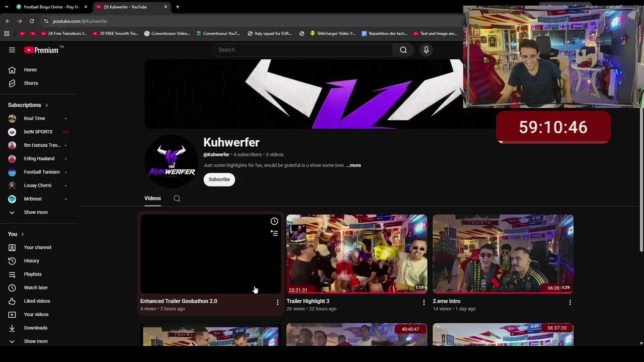Image resolution: width=644 pixels, height=362 pixels.
Task: Open a new browser tab
Action: coord(178,7)
